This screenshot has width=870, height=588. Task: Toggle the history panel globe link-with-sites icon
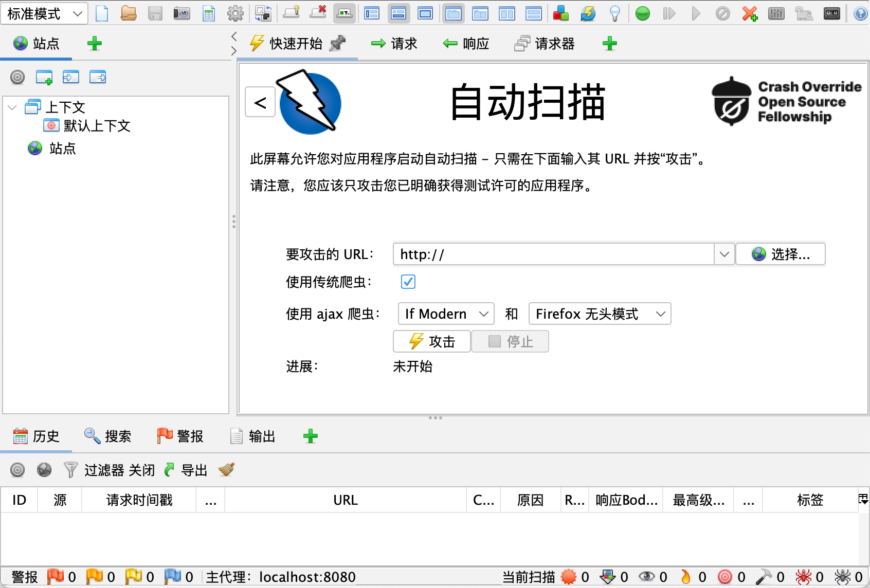pos(44,470)
